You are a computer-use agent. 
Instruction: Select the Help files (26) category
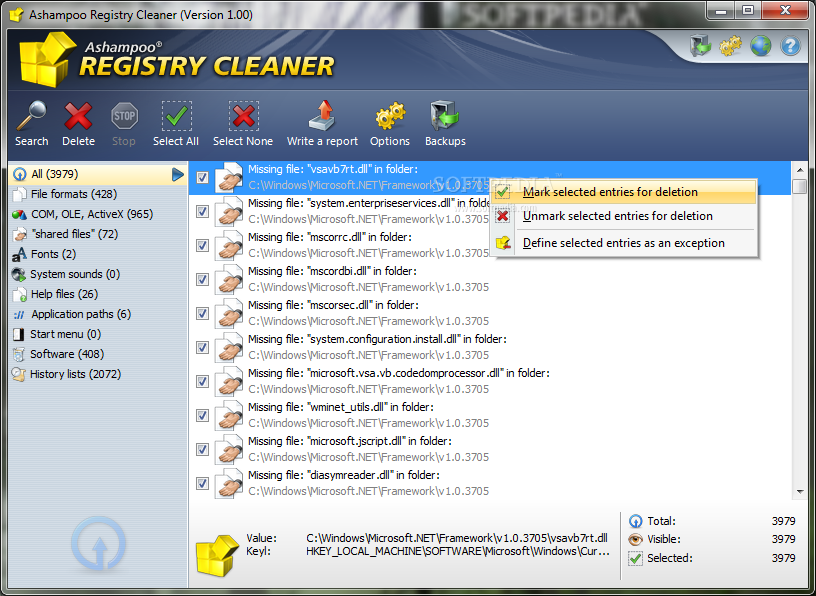(x=98, y=294)
